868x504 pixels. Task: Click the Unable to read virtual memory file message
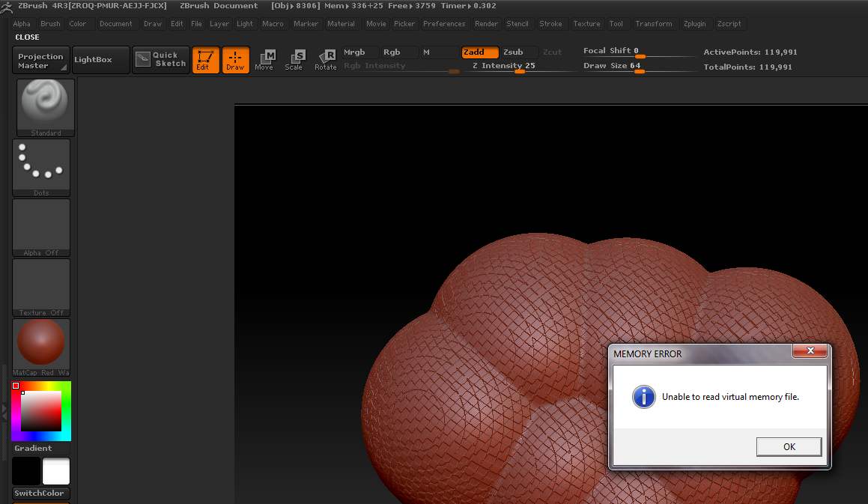[x=730, y=397]
